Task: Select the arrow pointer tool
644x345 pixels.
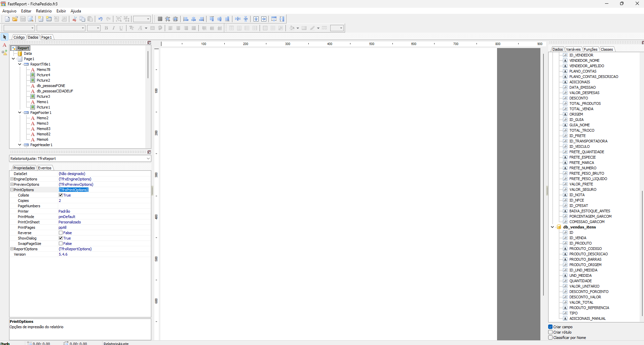Action: click(5, 37)
